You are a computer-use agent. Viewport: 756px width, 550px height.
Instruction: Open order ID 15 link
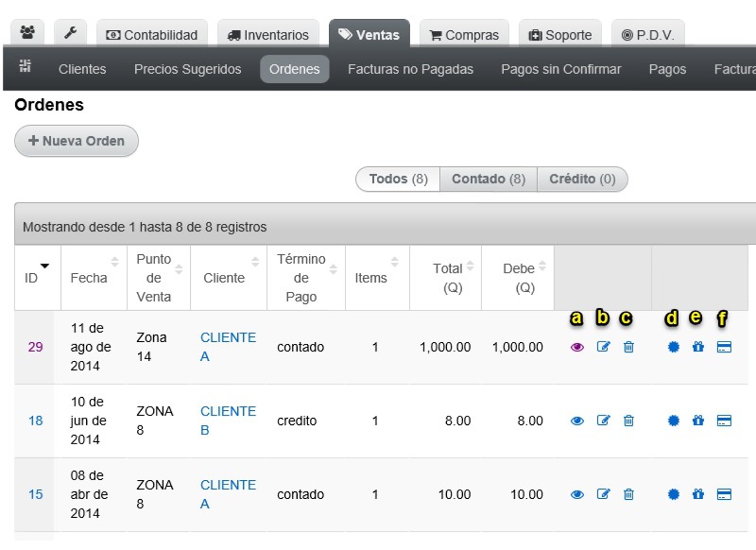[35, 494]
